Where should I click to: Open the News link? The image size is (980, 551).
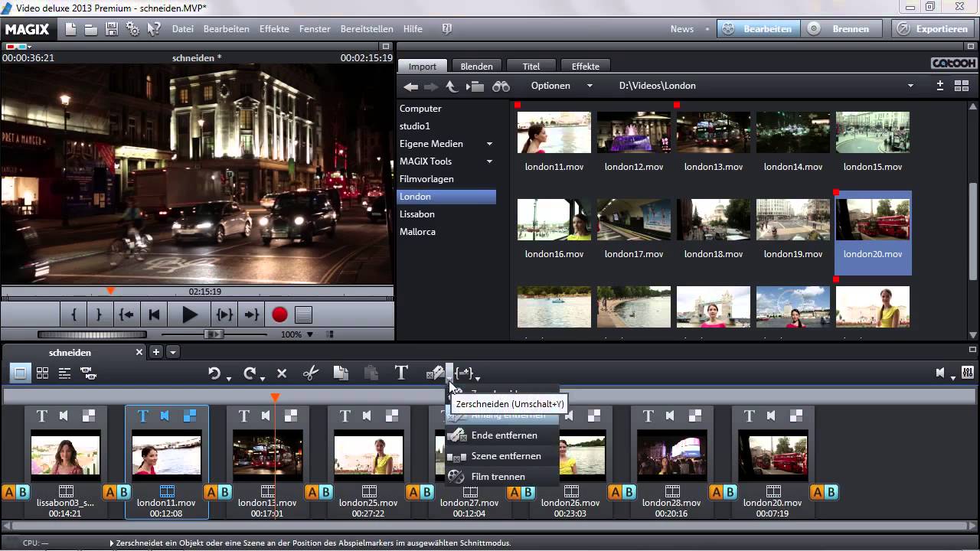pos(681,29)
